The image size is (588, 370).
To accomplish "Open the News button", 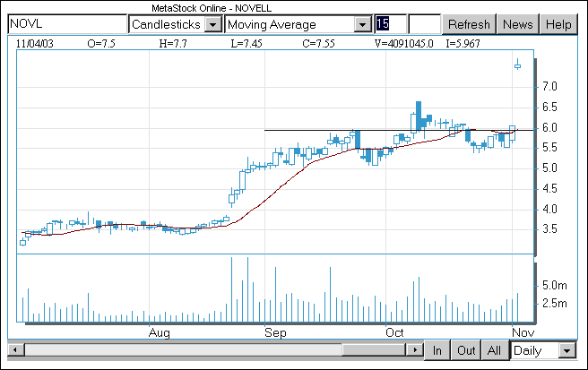I will (518, 24).
